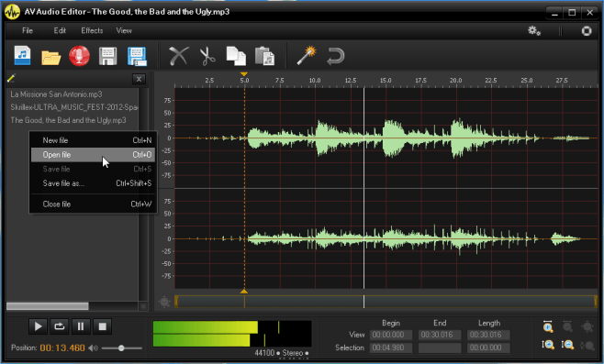Click the Delete X toolbar icon
The width and height of the screenshot is (604, 364).
179,56
